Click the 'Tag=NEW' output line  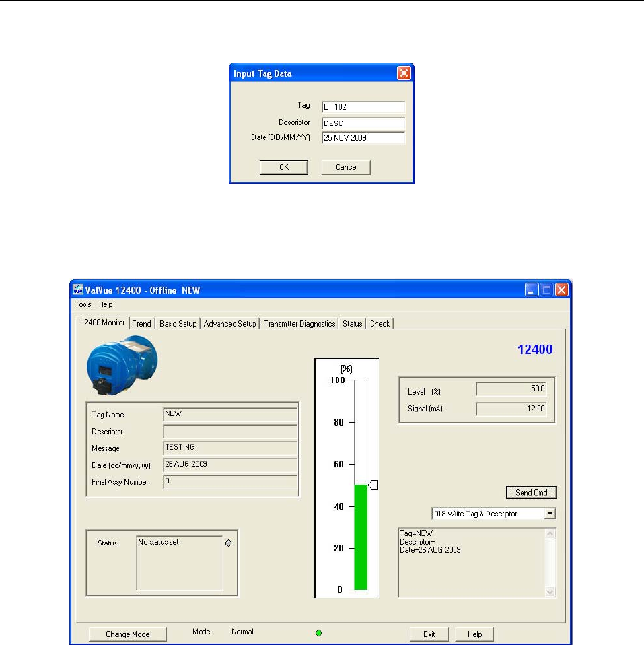click(416, 533)
